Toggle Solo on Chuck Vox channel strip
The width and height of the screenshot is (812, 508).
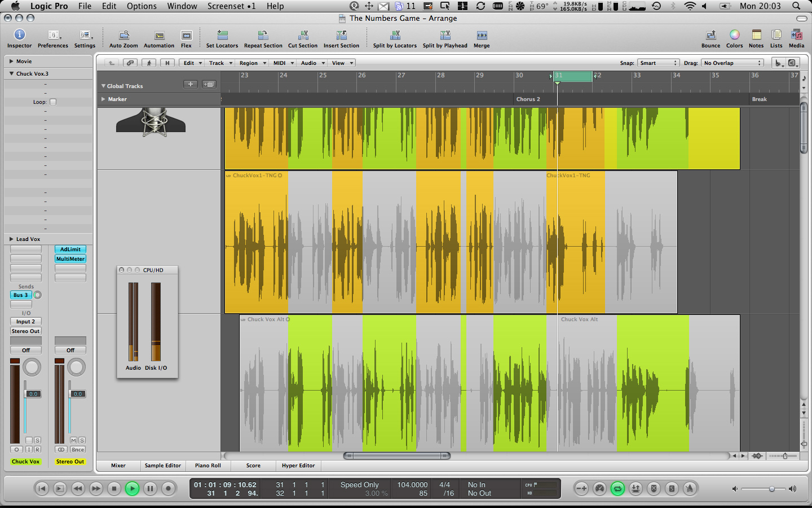(37, 440)
